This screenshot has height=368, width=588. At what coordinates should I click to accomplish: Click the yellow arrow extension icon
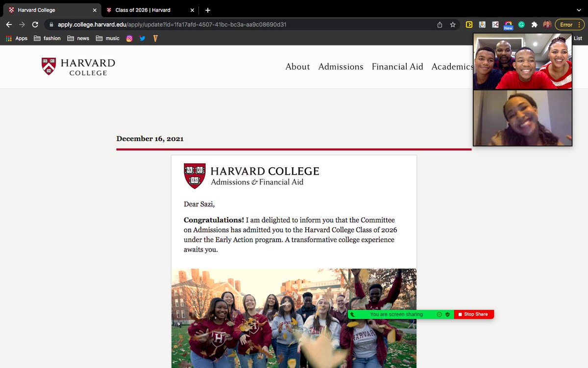(469, 25)
